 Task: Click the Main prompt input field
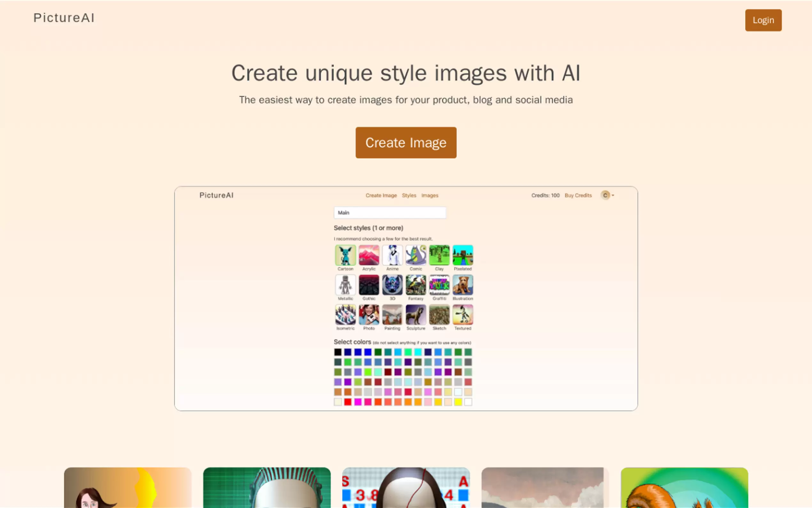(390, 213)
